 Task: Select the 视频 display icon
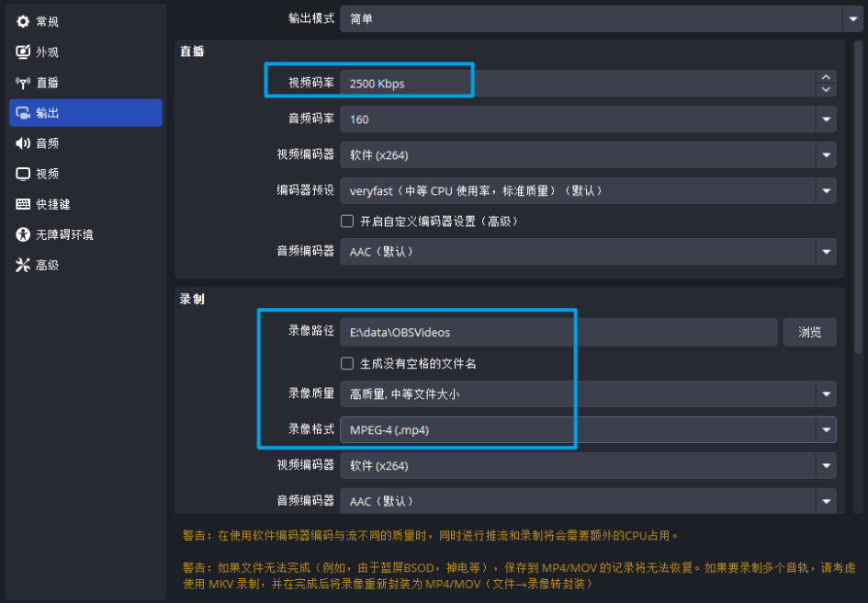[x=22, y=173]
